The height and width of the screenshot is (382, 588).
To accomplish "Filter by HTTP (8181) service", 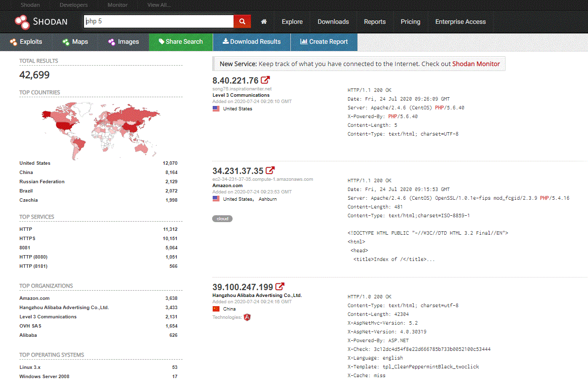I will (34, 266).
